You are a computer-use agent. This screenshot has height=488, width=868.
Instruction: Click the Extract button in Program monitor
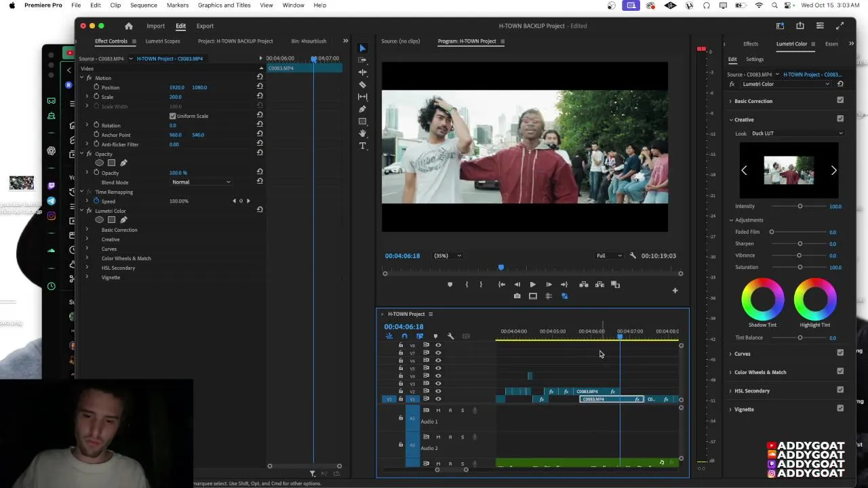point(599,285)
